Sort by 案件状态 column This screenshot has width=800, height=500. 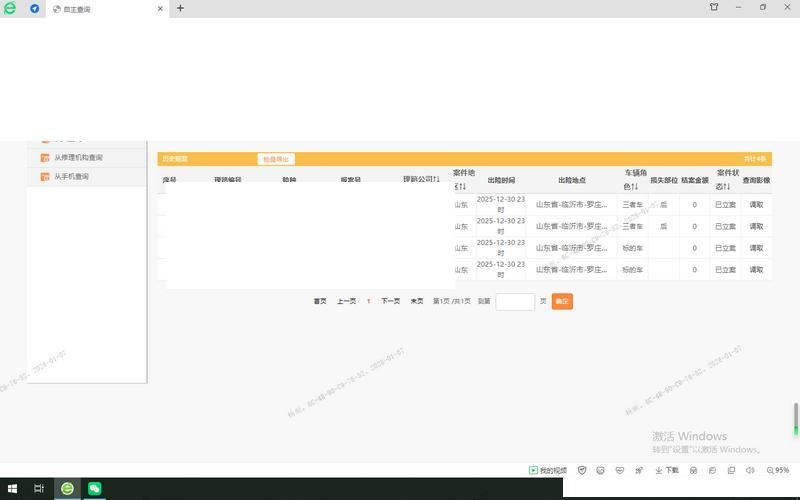click(x=726, y=180)
